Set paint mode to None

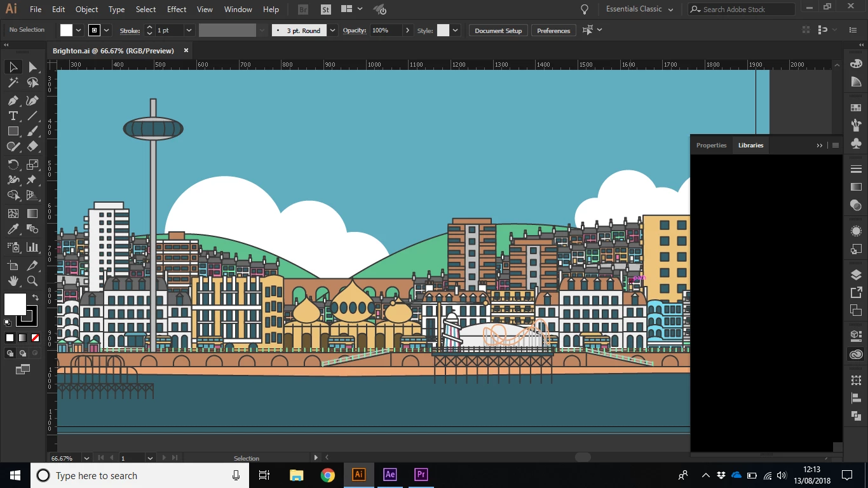pyautogui.click(x=35, y=338)
